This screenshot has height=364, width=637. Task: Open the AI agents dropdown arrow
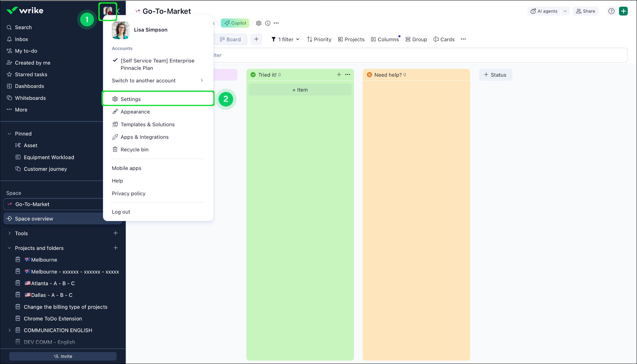[565, 11]
